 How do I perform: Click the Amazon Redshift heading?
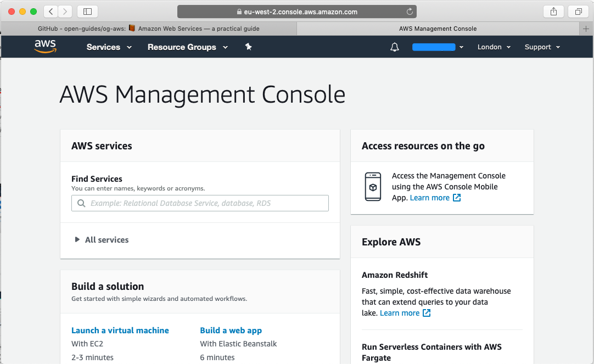pos(395,275)
